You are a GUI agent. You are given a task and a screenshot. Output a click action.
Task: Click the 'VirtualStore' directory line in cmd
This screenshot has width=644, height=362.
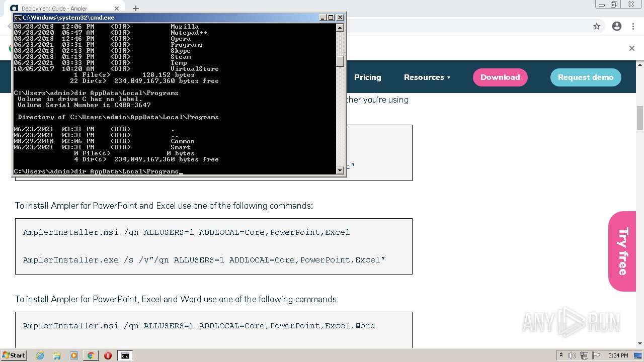pos(116,69)
